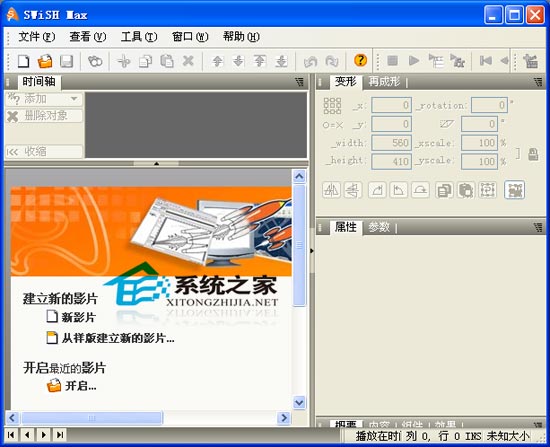
Task: Click the _rotation input field
Action: 489,105
